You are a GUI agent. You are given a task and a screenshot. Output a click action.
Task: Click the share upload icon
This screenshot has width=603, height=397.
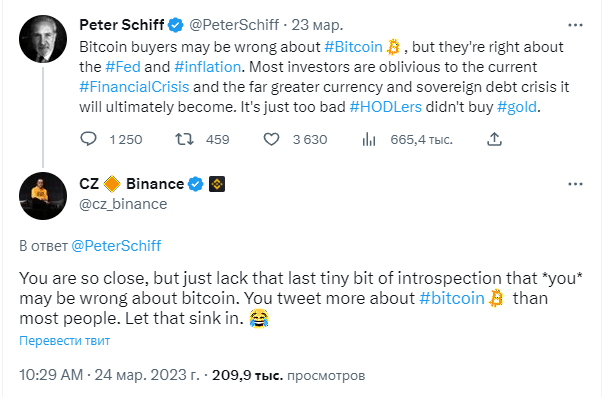[495, 139]
